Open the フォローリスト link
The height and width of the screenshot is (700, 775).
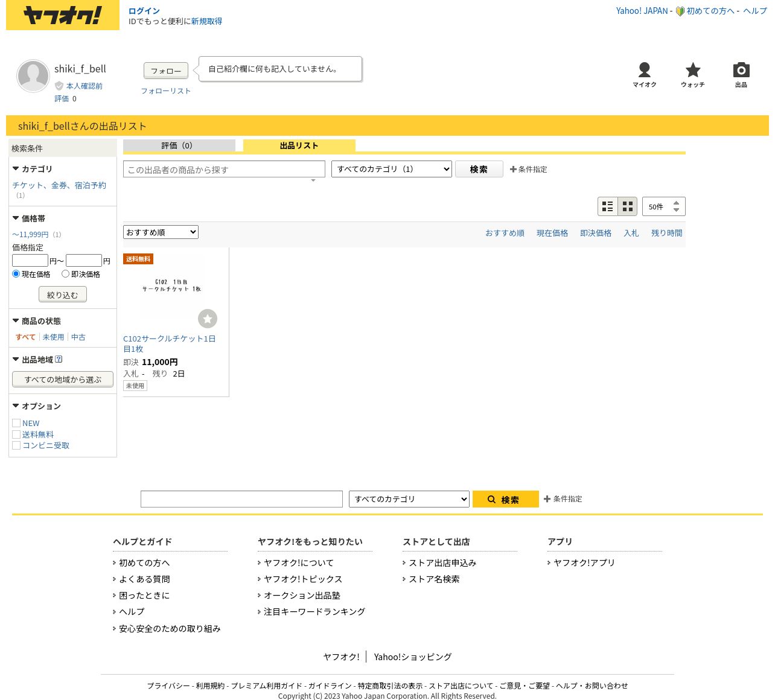coord(166,91)
